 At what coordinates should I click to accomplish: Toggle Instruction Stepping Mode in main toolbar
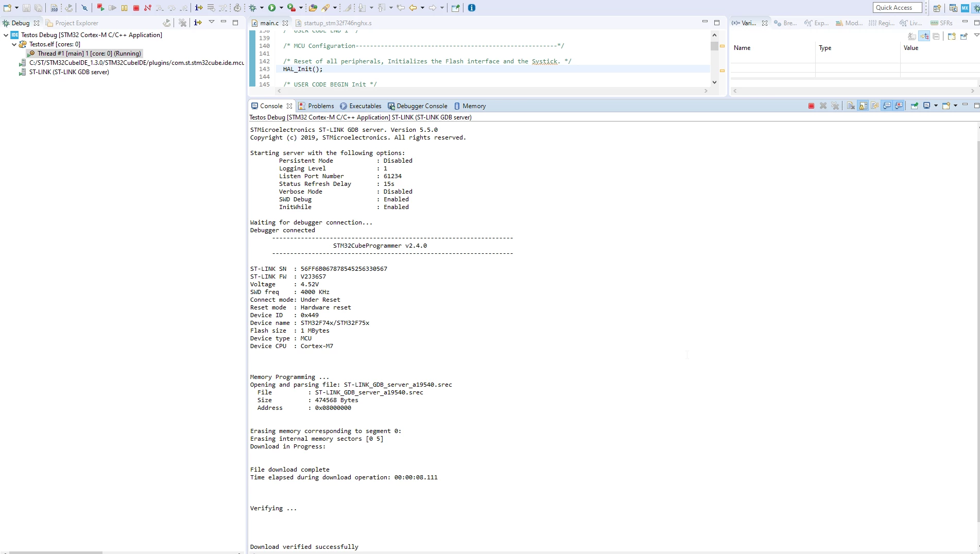pos(199,8)
